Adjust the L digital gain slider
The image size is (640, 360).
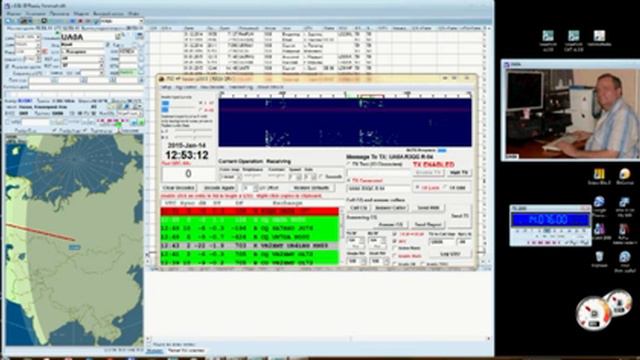(193, 131)
